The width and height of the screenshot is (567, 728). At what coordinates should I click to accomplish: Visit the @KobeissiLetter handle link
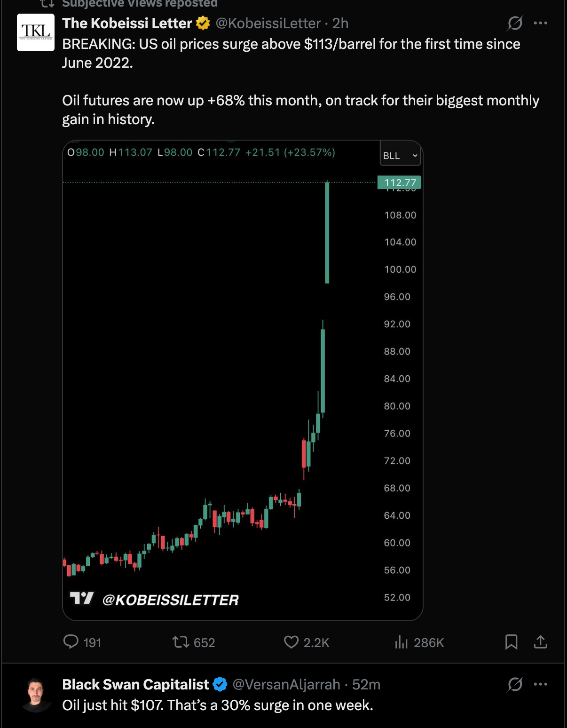268,23
